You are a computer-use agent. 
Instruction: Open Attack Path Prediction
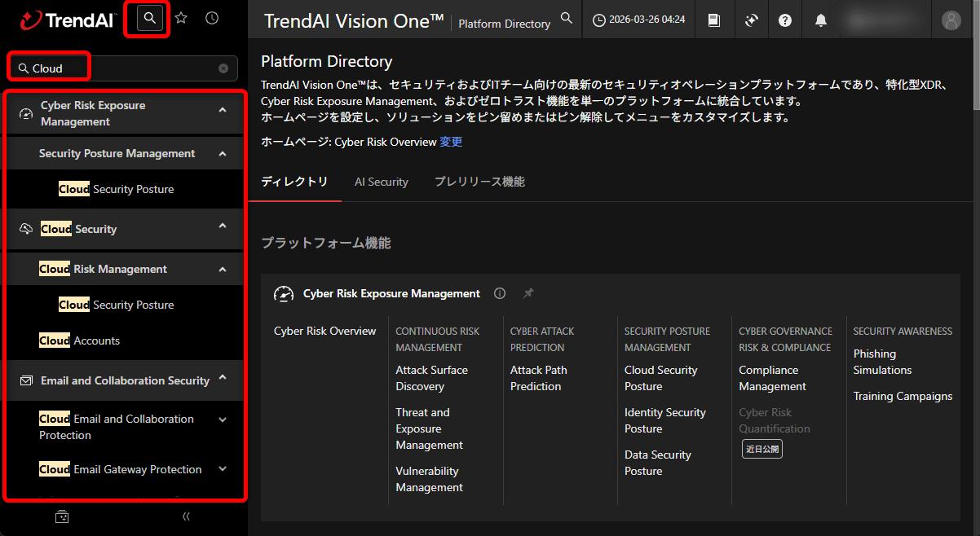539,378
